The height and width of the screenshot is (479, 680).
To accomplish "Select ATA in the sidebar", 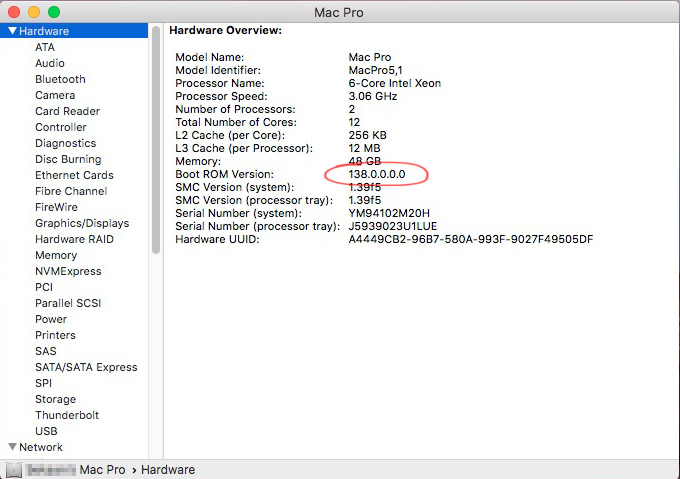I will point(45,47).
